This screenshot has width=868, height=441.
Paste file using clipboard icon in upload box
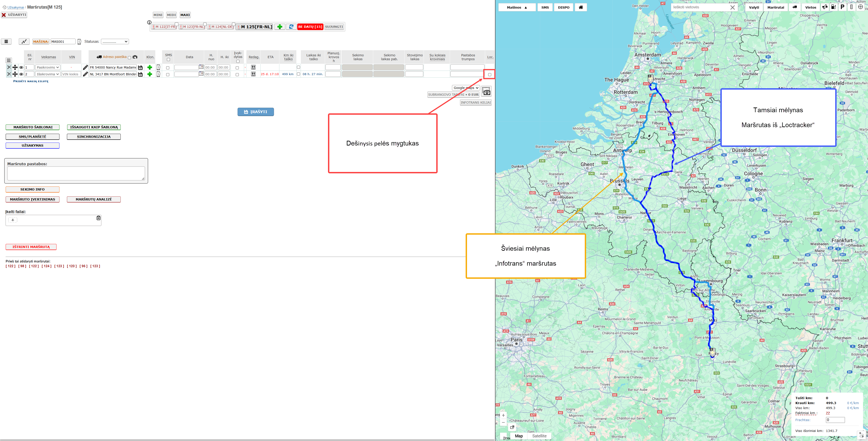point(98,218)
